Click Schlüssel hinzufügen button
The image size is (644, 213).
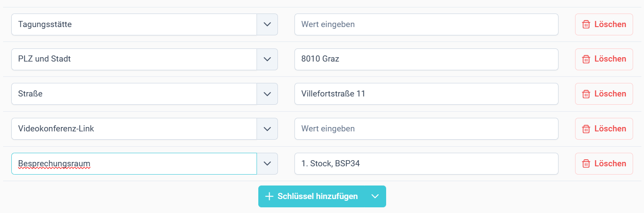coord(312,196)
